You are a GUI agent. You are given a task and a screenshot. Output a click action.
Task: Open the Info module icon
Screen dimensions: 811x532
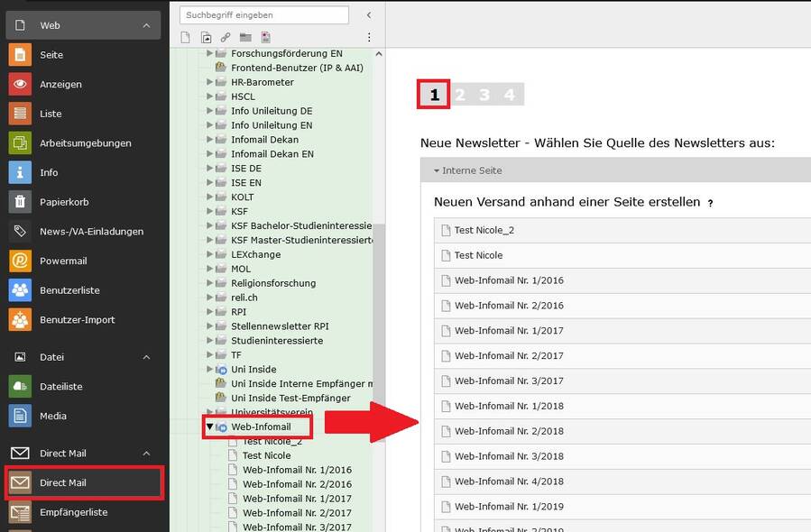pyautogui.click(x=20, y=173)
